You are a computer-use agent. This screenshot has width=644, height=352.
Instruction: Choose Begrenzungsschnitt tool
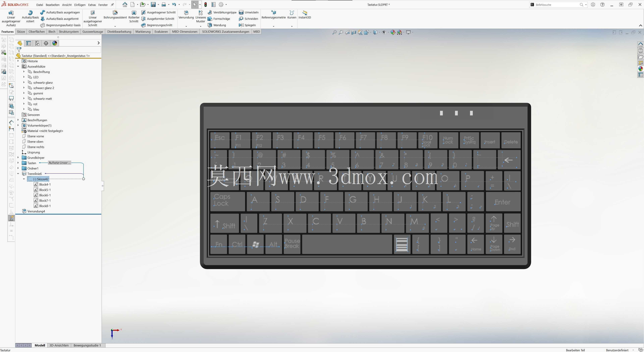point(156,25)
